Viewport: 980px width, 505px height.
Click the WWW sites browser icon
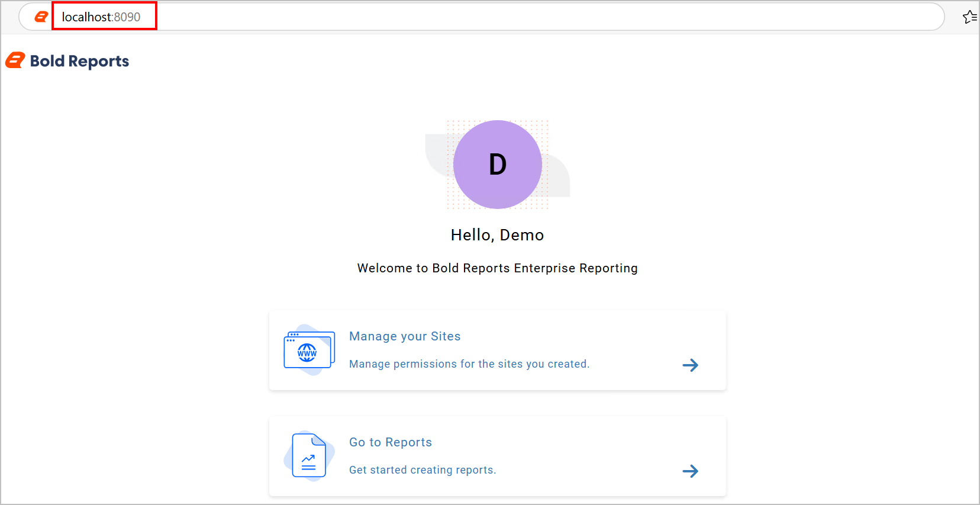coord(310,350)
